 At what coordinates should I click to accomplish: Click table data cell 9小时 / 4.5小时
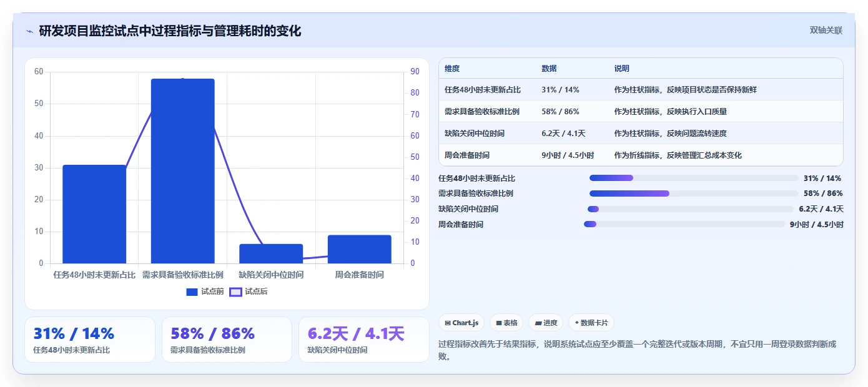568,155
